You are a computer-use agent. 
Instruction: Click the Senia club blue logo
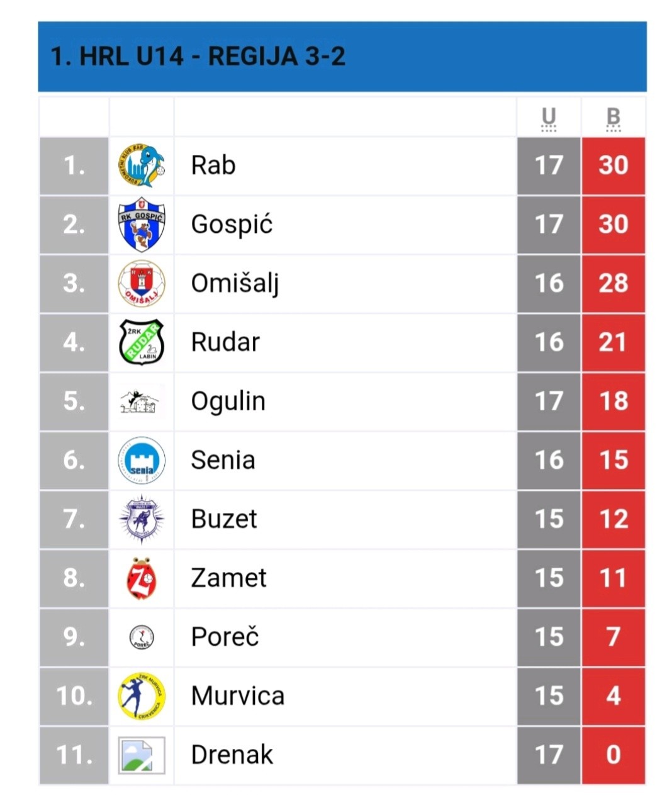tap(142, 461)
